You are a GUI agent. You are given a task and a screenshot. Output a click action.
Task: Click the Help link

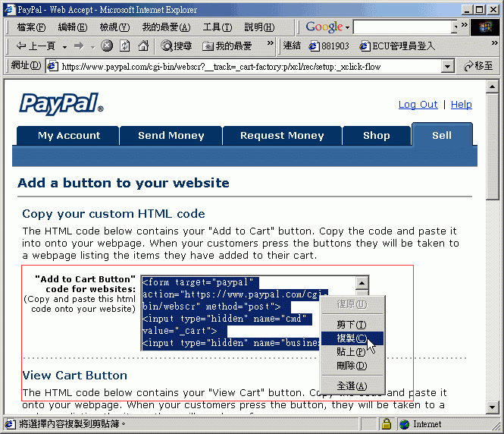[x=461, y=105]
